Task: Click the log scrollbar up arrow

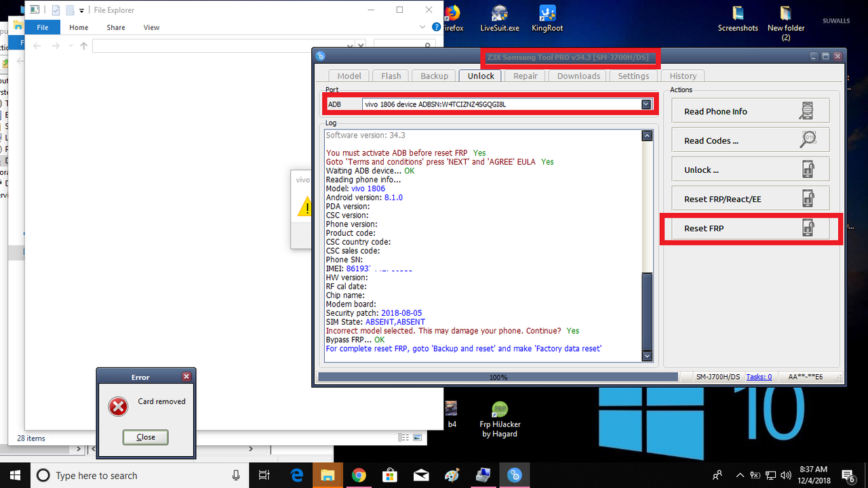Action: coord(647,136)
